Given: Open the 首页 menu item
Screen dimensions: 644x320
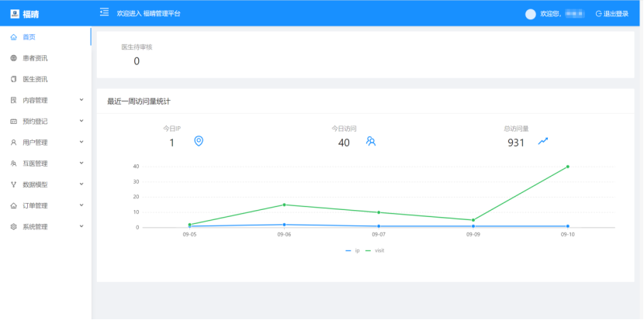Looking at the screenshot, I should coord(29,37).
